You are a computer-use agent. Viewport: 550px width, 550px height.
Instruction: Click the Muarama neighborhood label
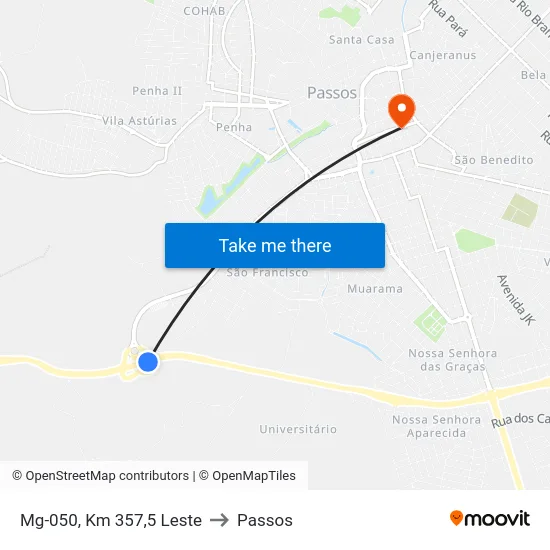[x=375, y=289]
